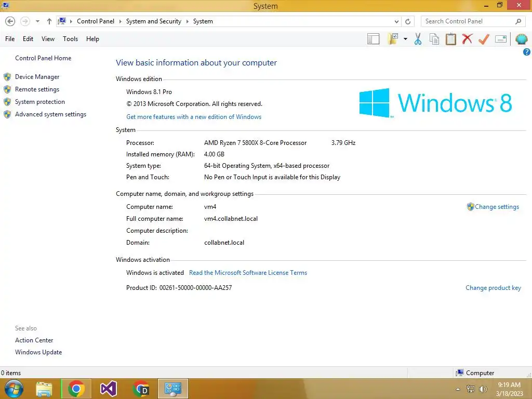The height and width of the screenshot is (399, 532).
Task: Click the shield icon beside Change settings
Action: pyautogui.click(x=470, y=207)
